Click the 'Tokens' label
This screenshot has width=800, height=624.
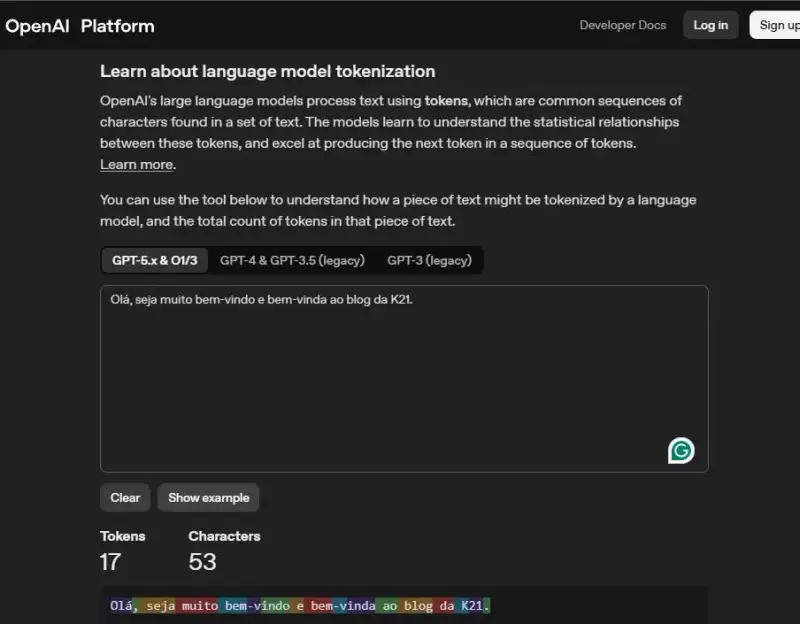click(122, 536)
